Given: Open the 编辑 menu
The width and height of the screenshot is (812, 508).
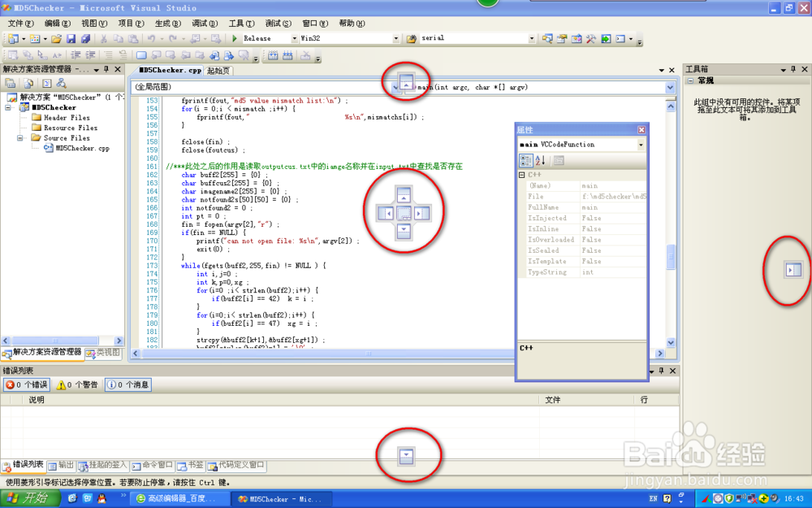Looking at the screenshot, I should (x=58, y=24).
